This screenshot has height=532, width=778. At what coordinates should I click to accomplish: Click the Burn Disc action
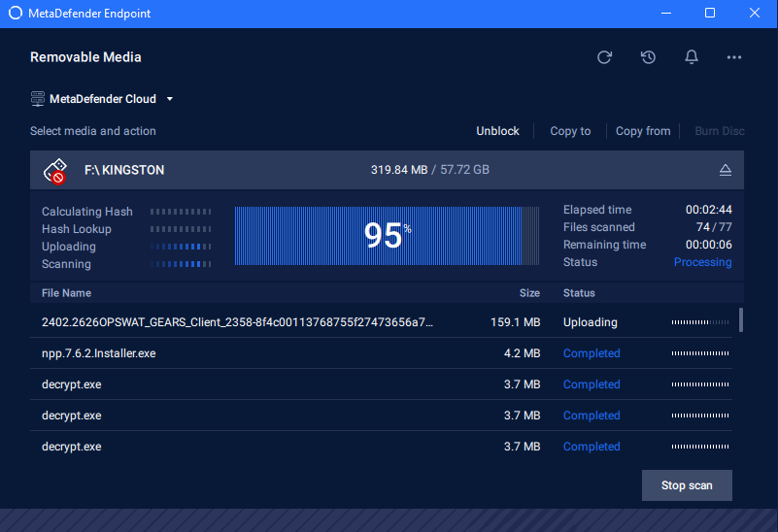[720, 131]
